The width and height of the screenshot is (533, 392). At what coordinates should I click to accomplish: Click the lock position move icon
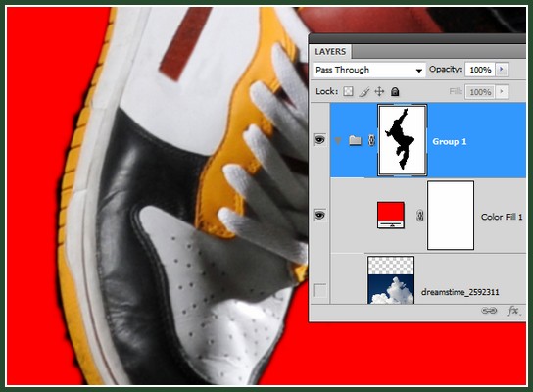point(379,91)
